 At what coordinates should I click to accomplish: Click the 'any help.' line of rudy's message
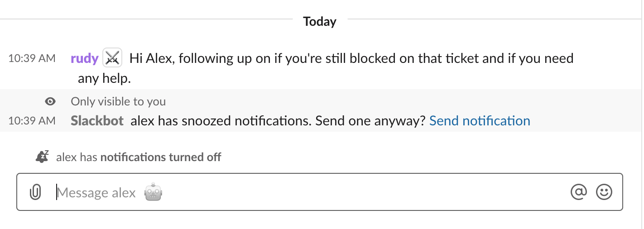104,78
